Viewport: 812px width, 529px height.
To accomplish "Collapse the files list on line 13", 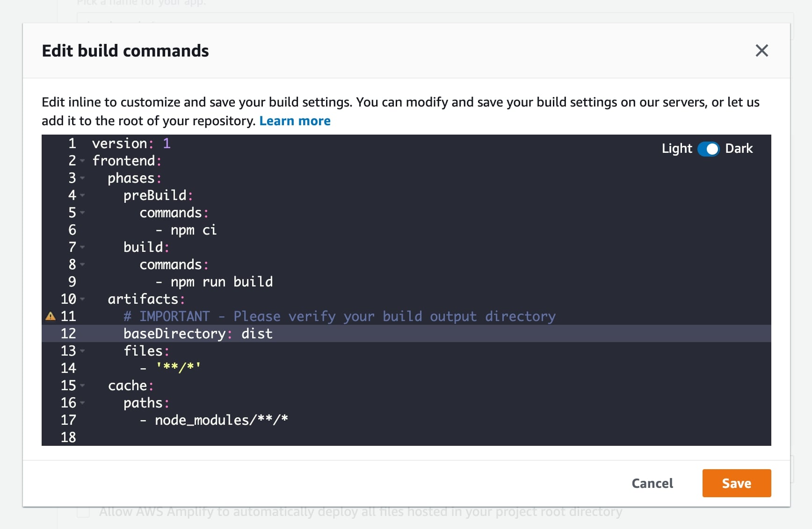I will coord(82,351).
